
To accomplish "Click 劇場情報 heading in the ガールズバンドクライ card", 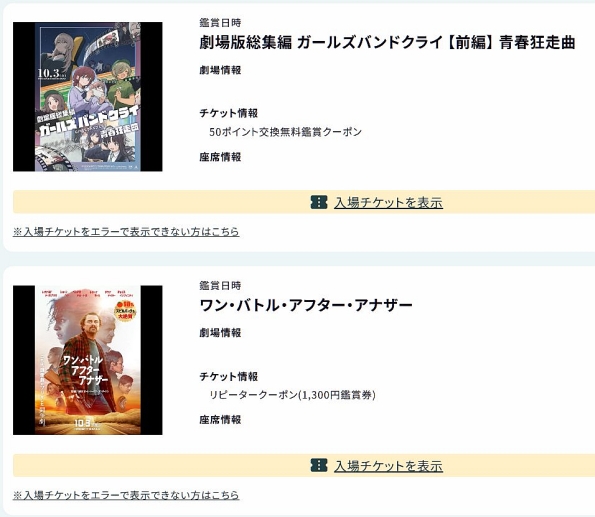I will [220, 70].
